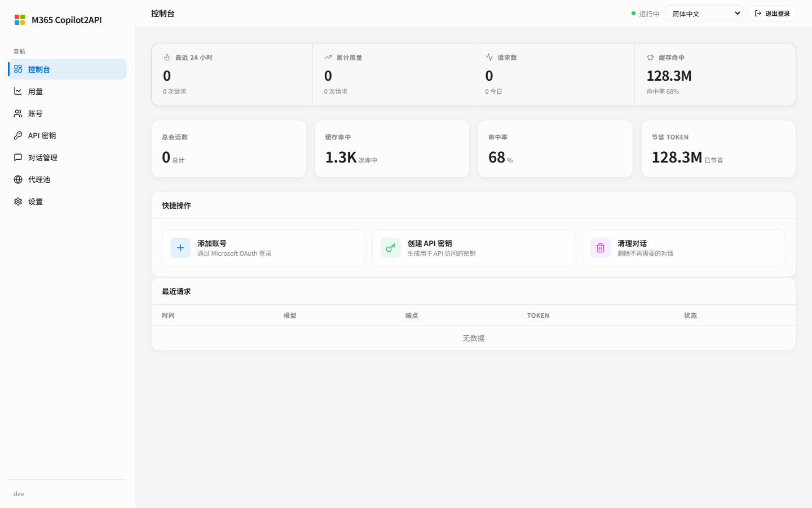812x508 pixels.
Task: Click the 总会话数 stat card
Action: click(229, 149)
